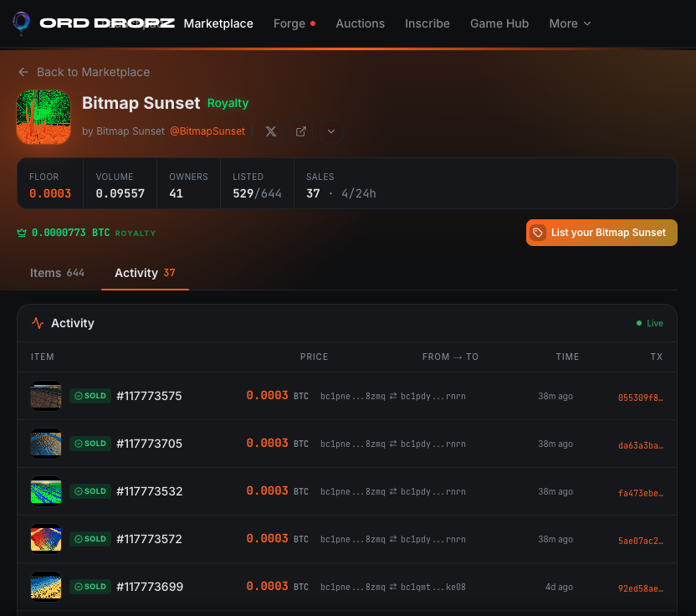This screenshot has width=696, height=616.
Task: Open the Auctions nav item
Action: [360, 23]
